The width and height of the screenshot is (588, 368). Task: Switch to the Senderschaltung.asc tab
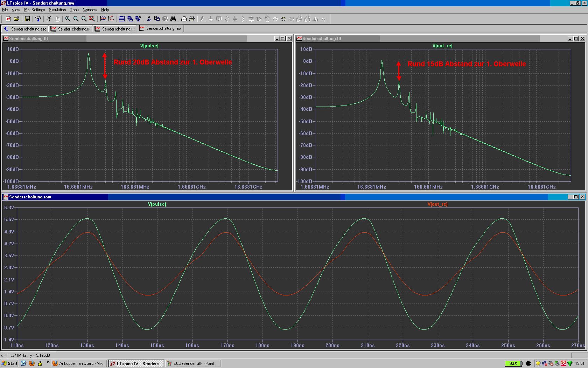click(25, 29)
